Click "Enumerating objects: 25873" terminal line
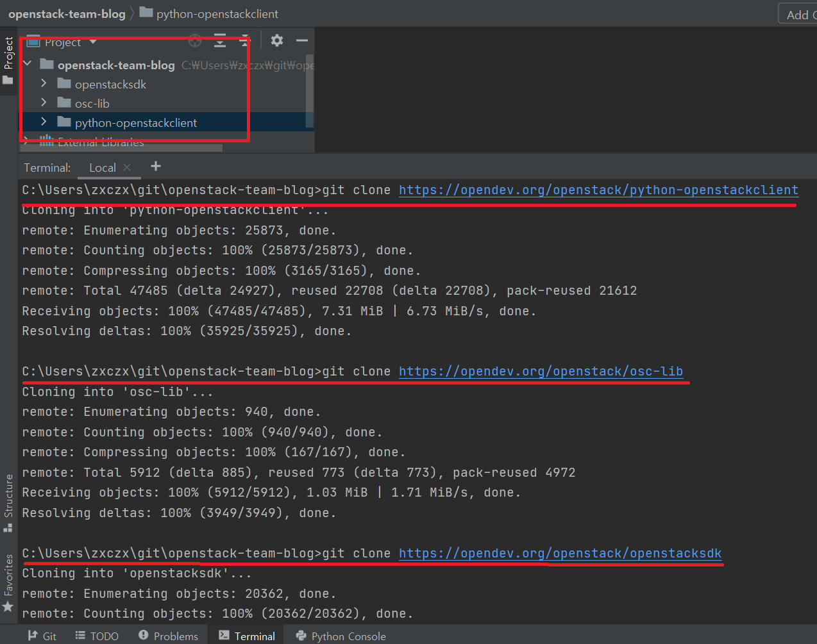This screenshot has width=817, height=644. (179, 230)
